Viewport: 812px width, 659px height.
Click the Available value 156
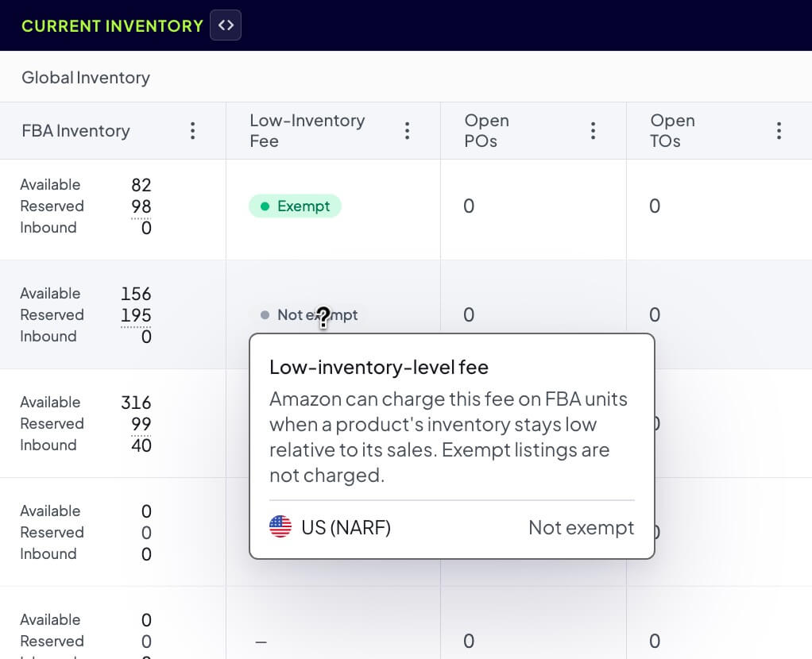tap(136, 294)
